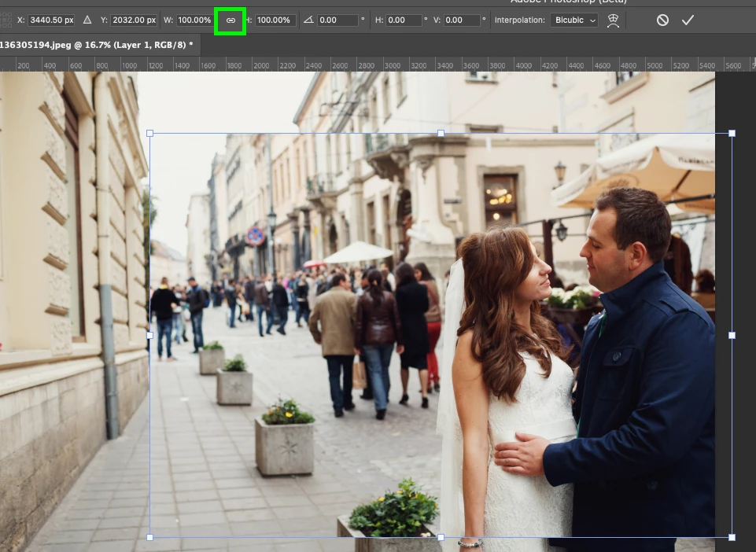756x552 pixels.
Task: Commit the transform with the checkmark
Action: [x=688, y=20]
